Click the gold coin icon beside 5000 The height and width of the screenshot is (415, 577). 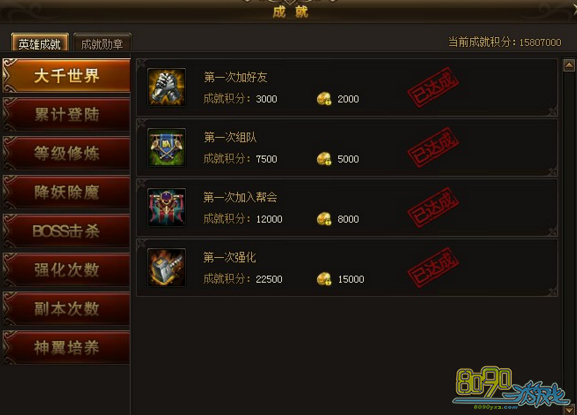coord(324,159)
